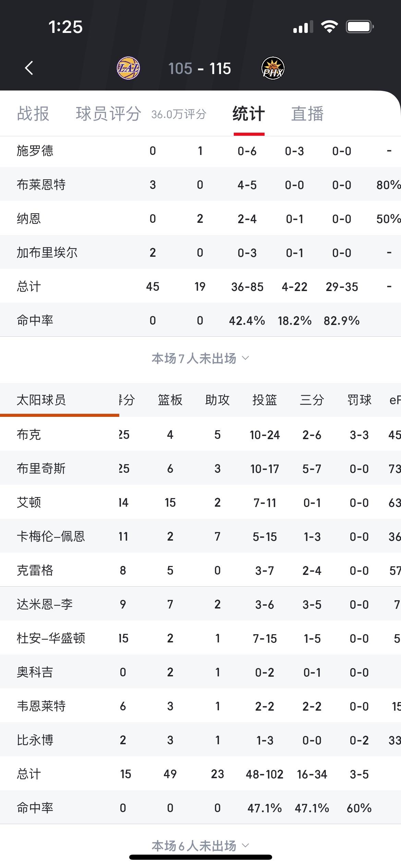Open the Phoenix Suns team logo
Screen dimensions: 401x868
[x=273, y=68]
